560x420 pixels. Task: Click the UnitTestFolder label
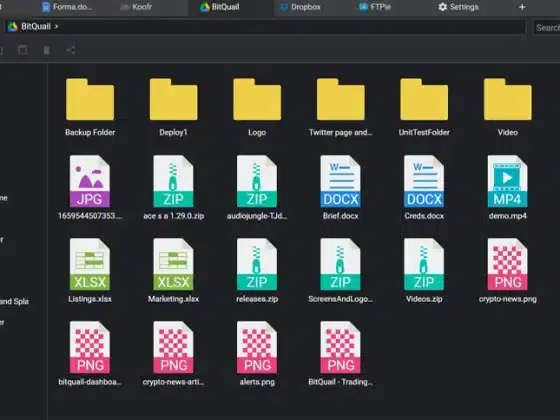(x=424, y=132)
